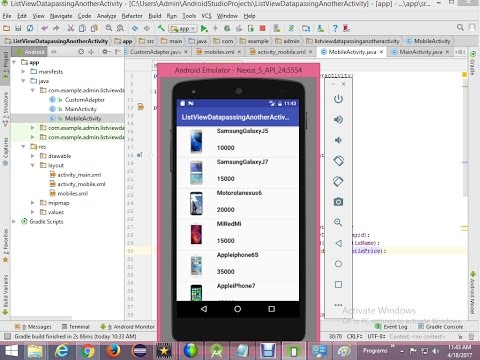This screenshot has width=480, height=360.
Task: Click the emulator zoom magnifier icon
Action: (x=338, y=222)
